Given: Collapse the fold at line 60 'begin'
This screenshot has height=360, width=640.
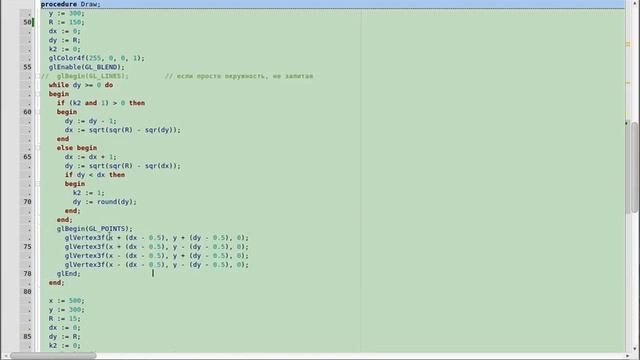Looking at the screenshot, I should tap(38, 112).
